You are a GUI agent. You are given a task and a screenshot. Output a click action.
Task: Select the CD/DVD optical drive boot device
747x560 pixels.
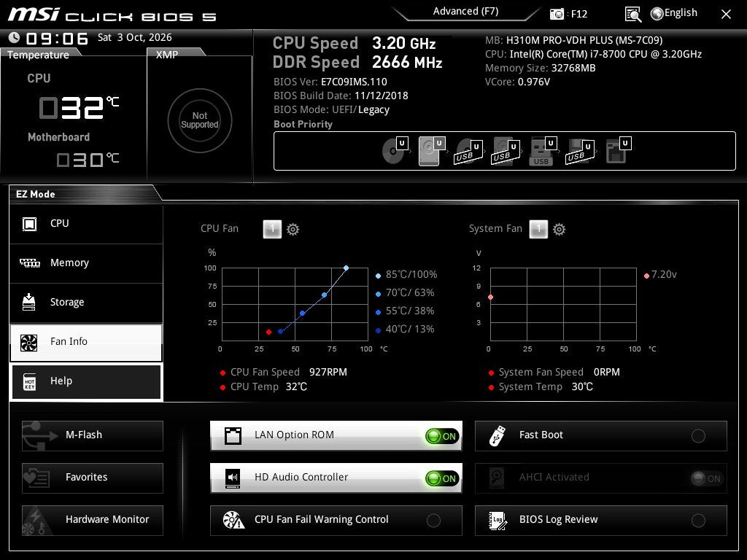[395, 150]
